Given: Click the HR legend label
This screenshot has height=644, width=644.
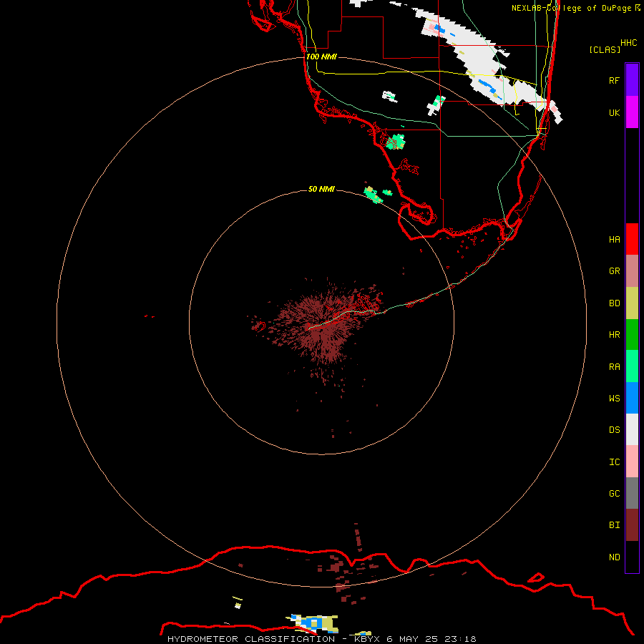Looking at the screenshot, I should [614, 335].
